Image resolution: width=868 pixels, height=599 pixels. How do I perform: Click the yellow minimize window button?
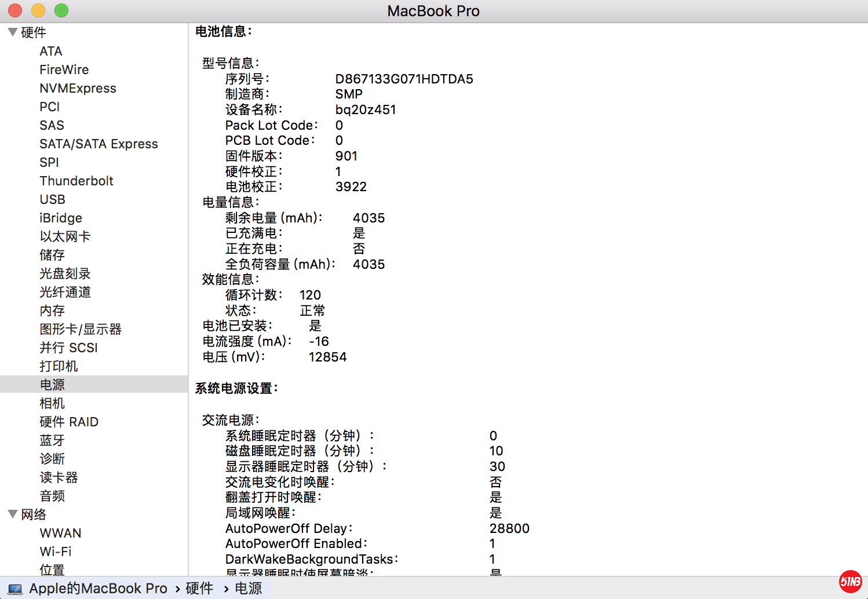pos(38,10)
